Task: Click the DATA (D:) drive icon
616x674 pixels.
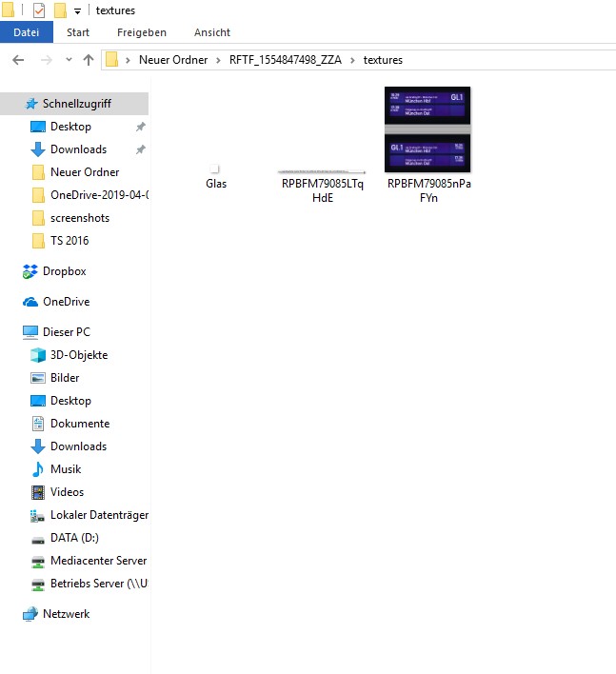Action: coord(38,540)
